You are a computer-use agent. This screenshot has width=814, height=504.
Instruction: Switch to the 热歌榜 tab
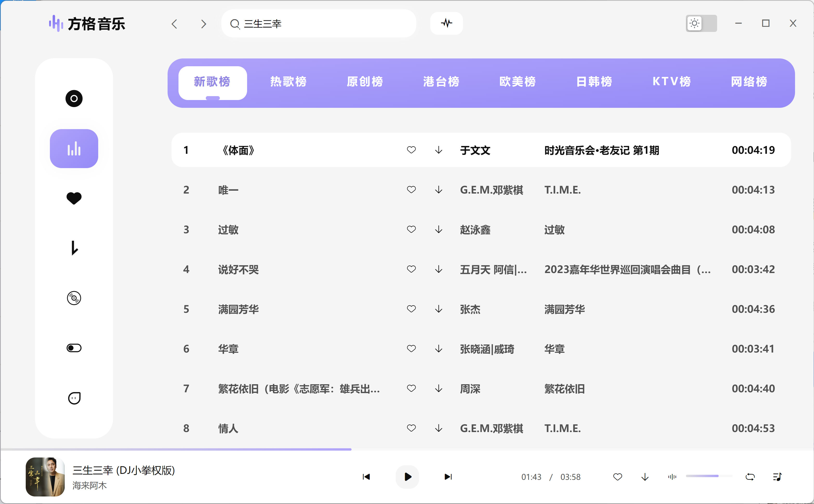288,82
